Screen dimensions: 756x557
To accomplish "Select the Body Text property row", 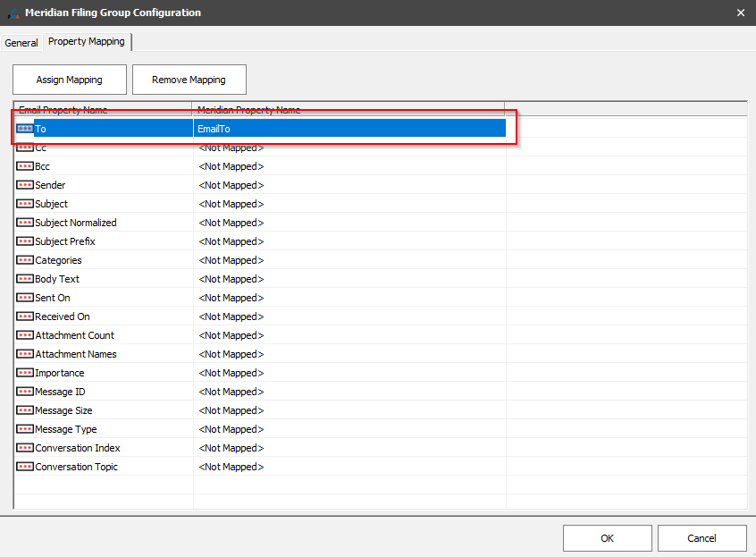I will click(260, 279).
